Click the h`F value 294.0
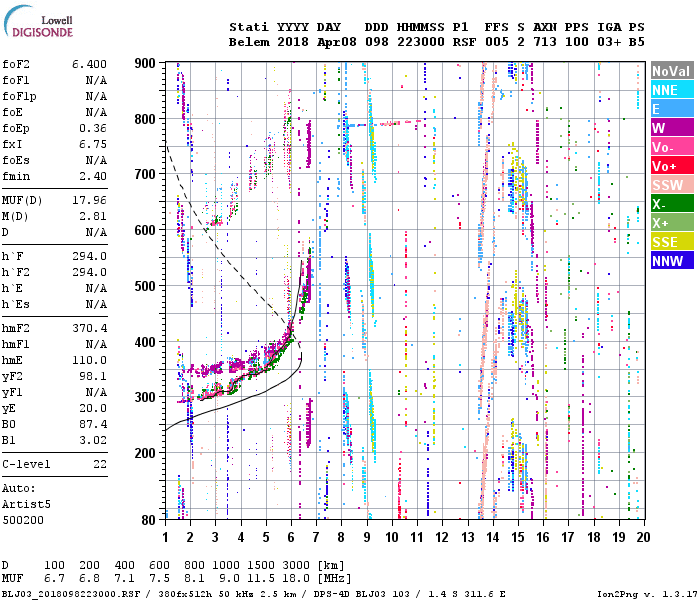The height and width of the screenshot is (600, 700). click(x=89, y=256)
